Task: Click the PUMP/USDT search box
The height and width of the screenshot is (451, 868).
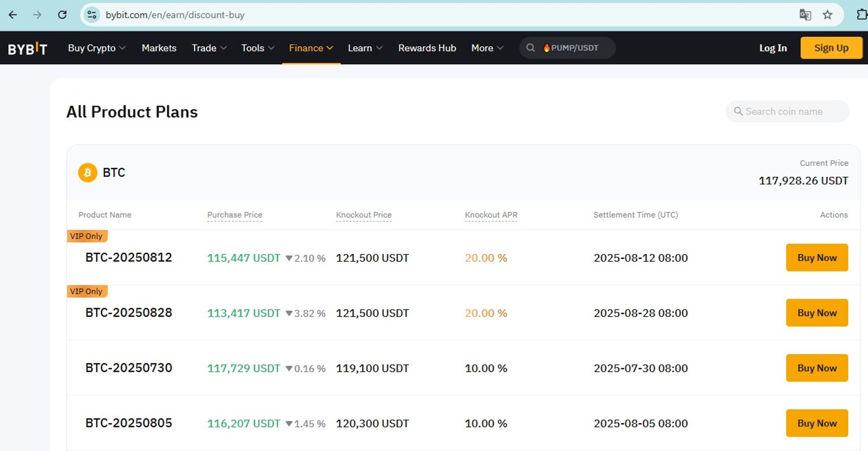Action: point(567,48)
